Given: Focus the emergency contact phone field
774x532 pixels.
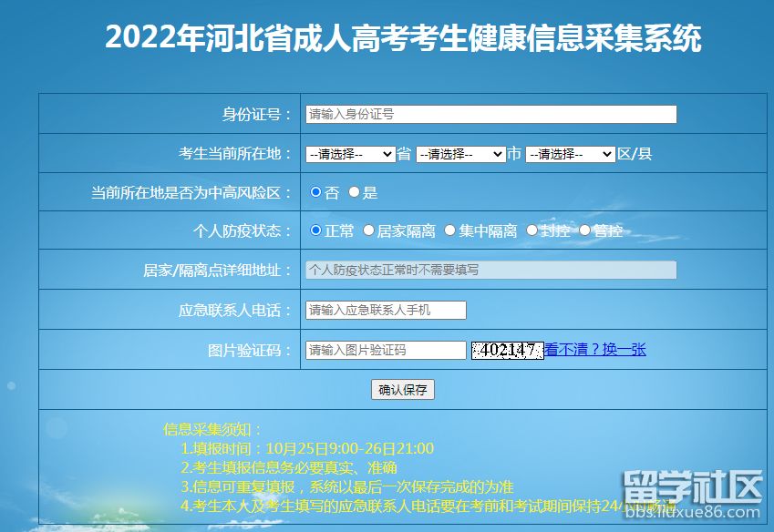Looking at the screenshot, I should pos(386,310).
